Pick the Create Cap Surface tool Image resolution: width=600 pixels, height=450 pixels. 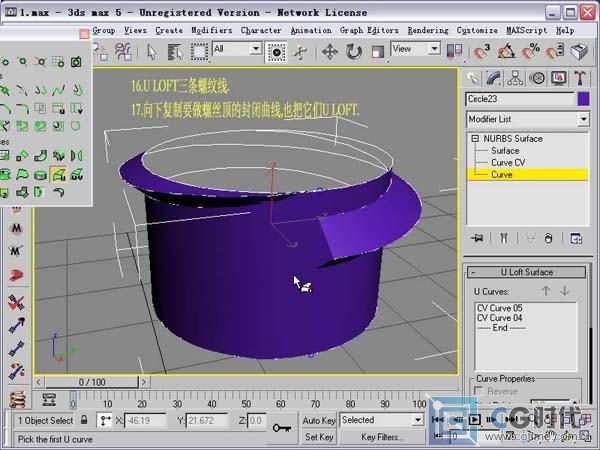click(40, 175)
